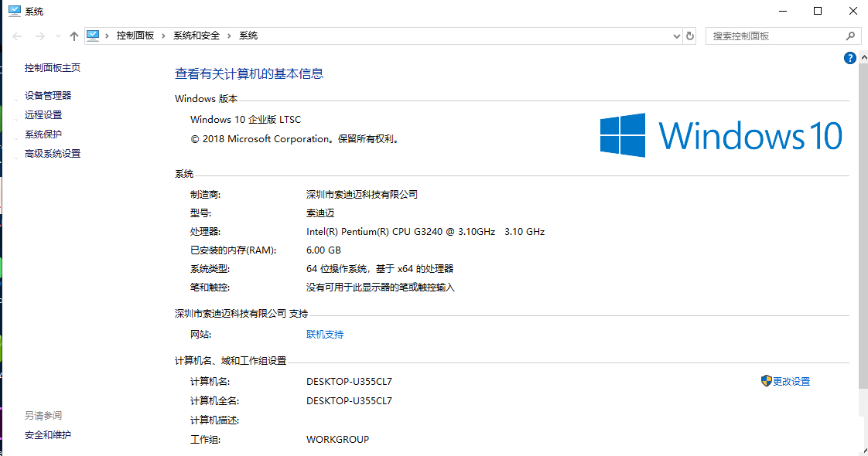The image size is (868, 456).
Task: Open 系统保护
Action: (x=43, y=134)
